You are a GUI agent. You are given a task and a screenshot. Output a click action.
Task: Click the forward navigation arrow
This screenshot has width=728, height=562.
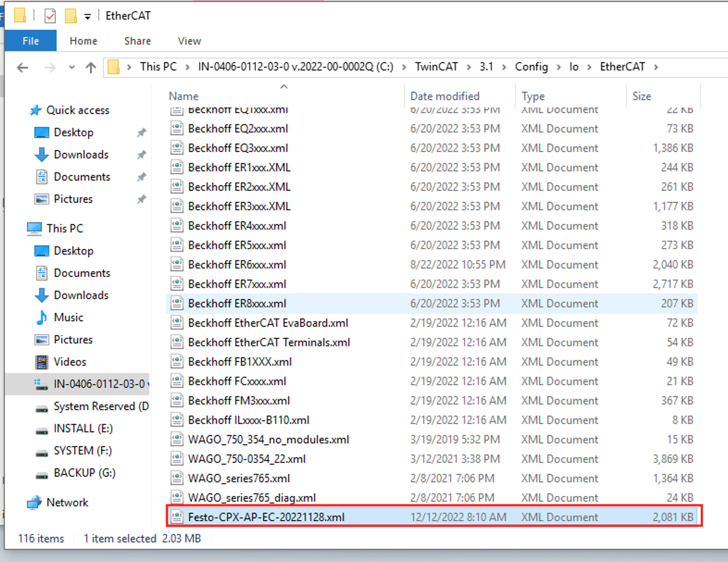pyautogui.click(x=50, y=68)
